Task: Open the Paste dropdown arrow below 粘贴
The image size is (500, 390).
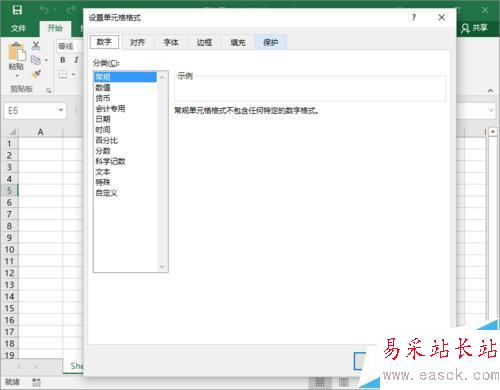Action: point(17,76)
